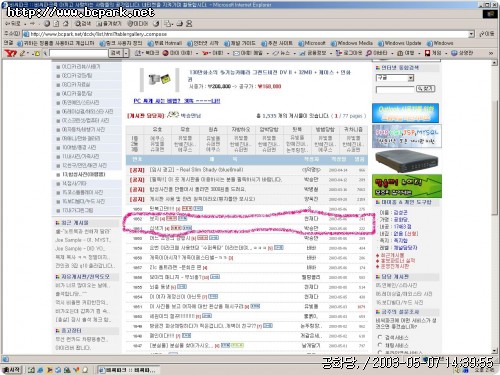Refresh the page with the Refresh icon
This screenshot has width=500, height=375.
tap(56, 24)
